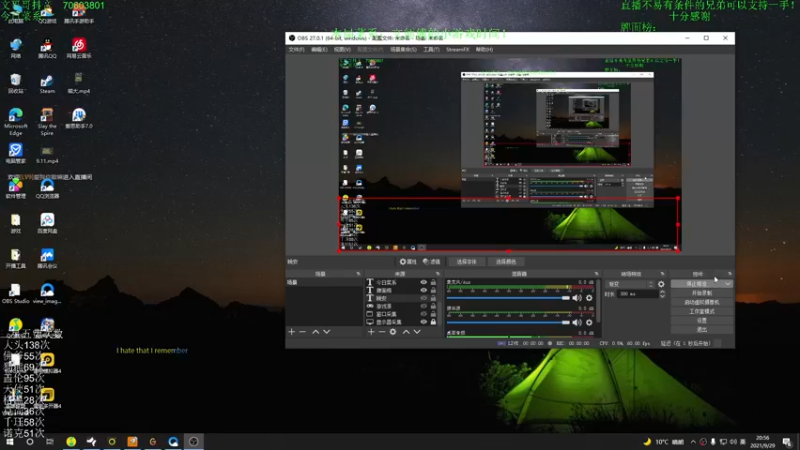
Task: Click second mixer channel volume slider
Action: 508,322
